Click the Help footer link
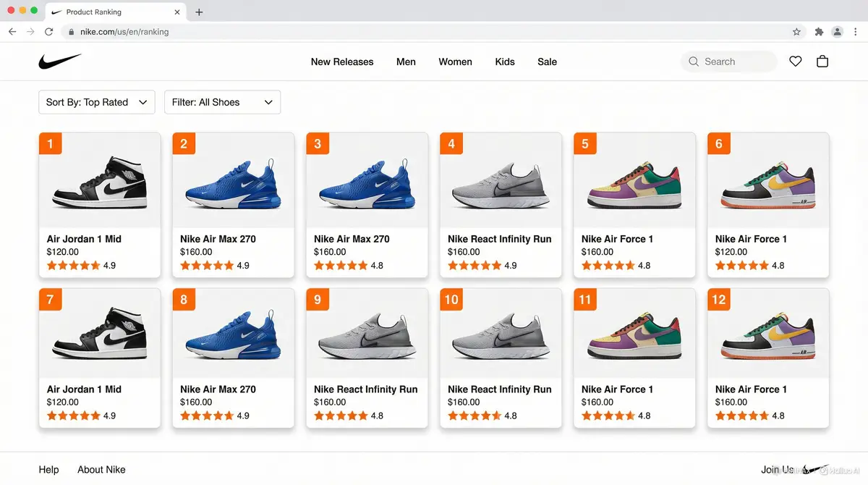The height and width of the screenshot is (485, 868). click(x=48, y=470)
